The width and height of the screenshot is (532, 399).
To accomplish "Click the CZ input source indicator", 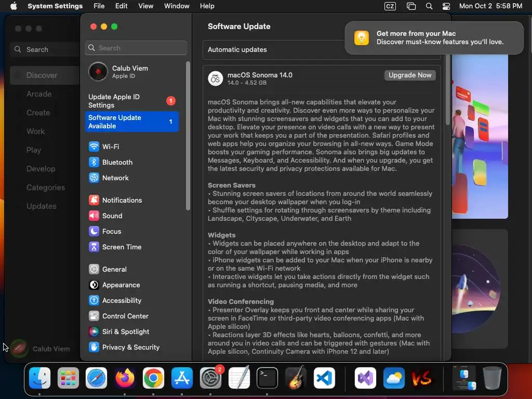I will point(390,6).
